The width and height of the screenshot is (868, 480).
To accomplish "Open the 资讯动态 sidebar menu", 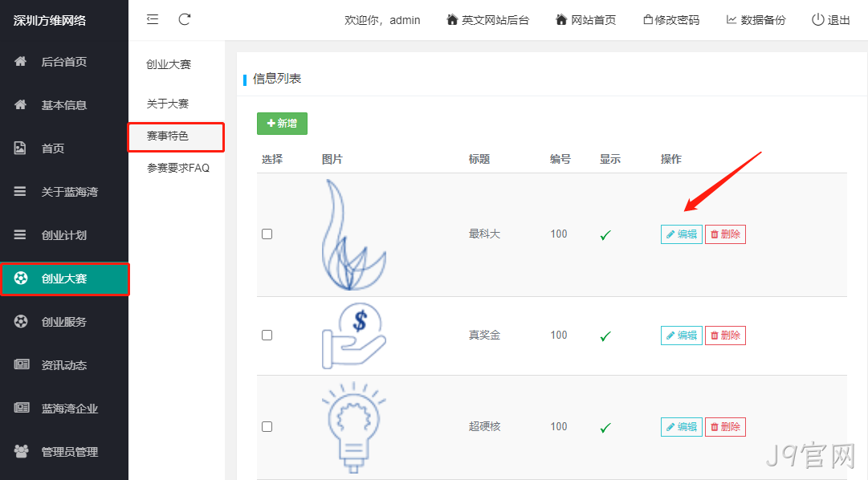I will (64, 365).
